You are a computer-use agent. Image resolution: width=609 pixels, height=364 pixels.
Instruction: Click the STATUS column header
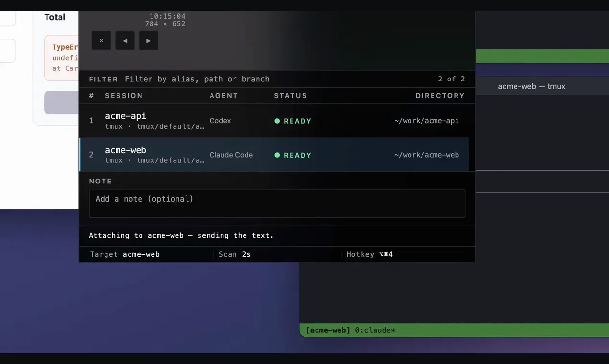[x=291, y=96]
